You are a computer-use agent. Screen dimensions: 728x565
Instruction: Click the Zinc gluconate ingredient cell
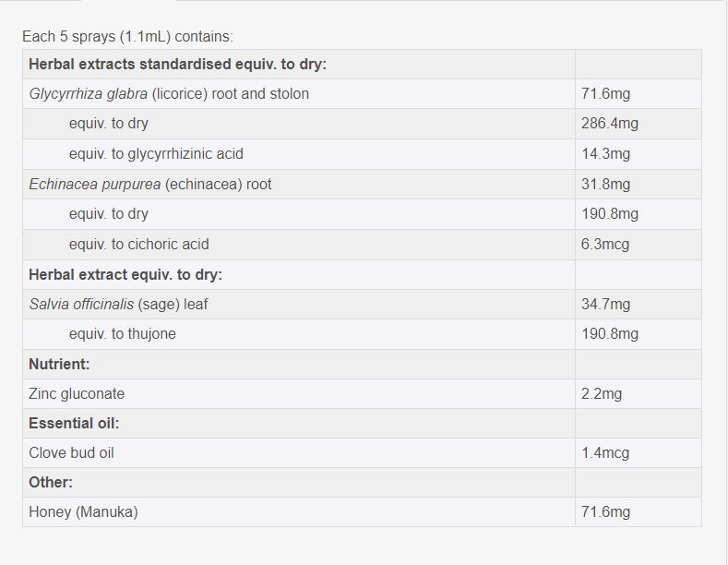(77, 394)
